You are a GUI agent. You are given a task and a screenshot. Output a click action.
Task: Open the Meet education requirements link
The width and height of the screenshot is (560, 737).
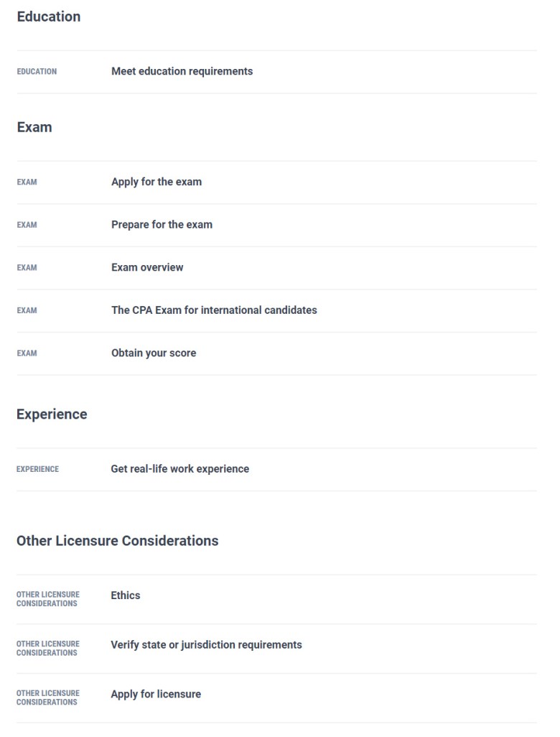(x=181, y=71)
